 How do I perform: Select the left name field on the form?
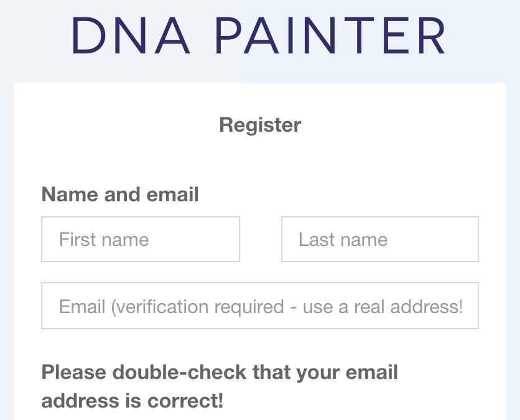140,239
